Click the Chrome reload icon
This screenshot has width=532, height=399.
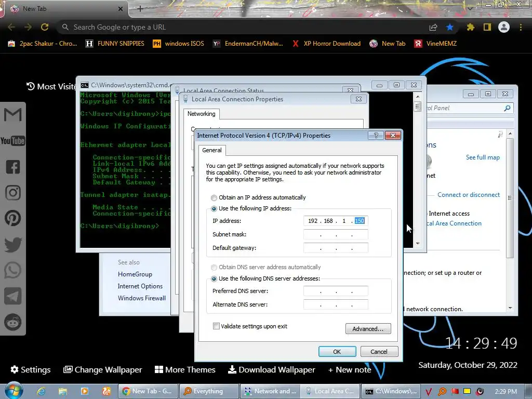(45, 27)
